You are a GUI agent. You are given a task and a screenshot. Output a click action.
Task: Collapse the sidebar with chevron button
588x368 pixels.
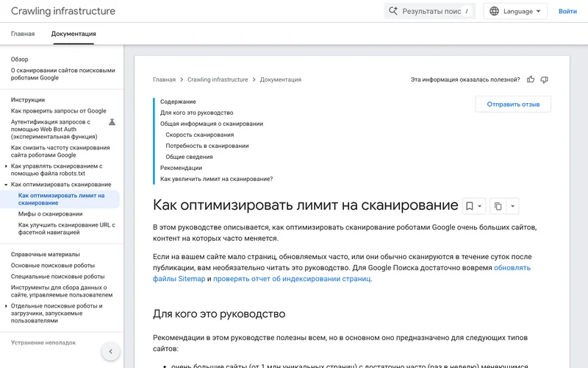tap(111, 352)
